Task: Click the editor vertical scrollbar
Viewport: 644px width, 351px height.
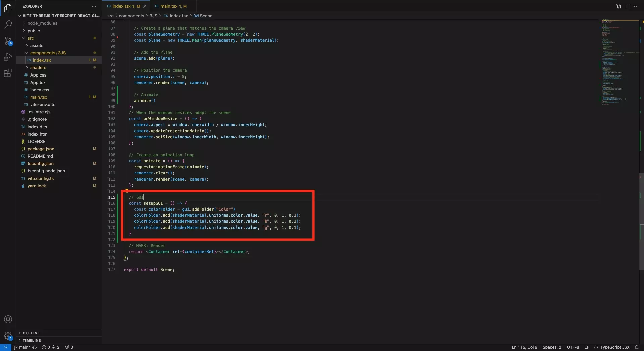Action: point(642,221)
